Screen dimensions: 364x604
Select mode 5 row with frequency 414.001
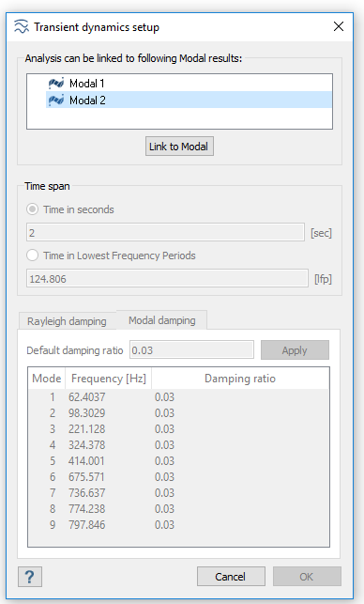click(178, 460)
